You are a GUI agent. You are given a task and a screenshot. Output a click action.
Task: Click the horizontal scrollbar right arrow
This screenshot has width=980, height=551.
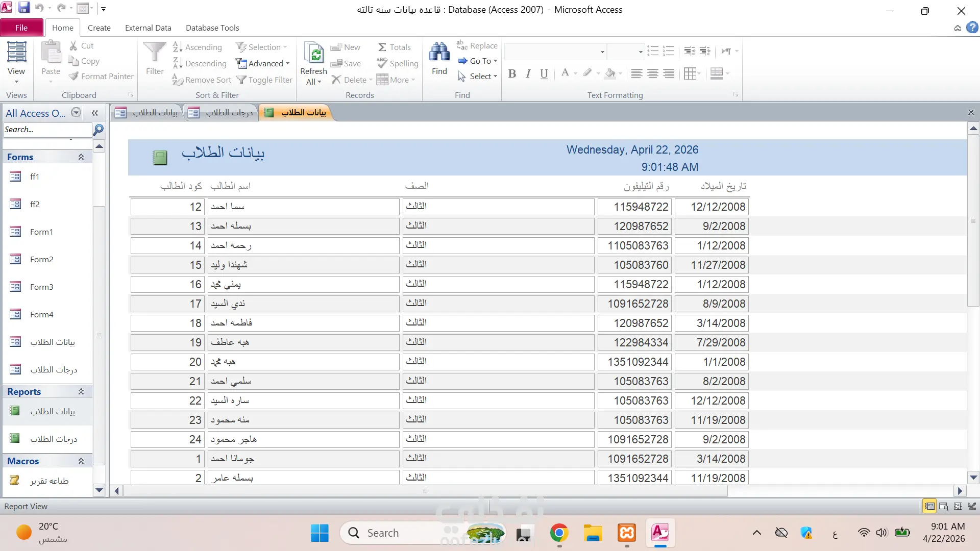click(x=960, y=491)
